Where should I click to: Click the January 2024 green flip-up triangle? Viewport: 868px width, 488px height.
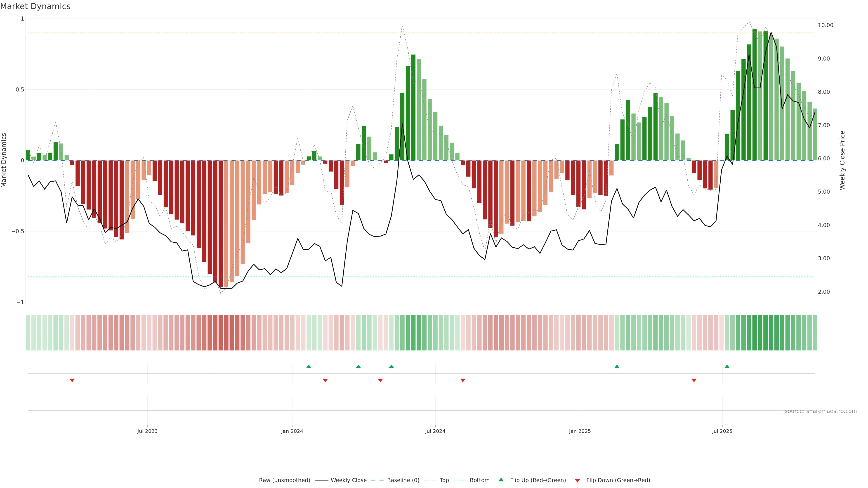pos(309,366)
